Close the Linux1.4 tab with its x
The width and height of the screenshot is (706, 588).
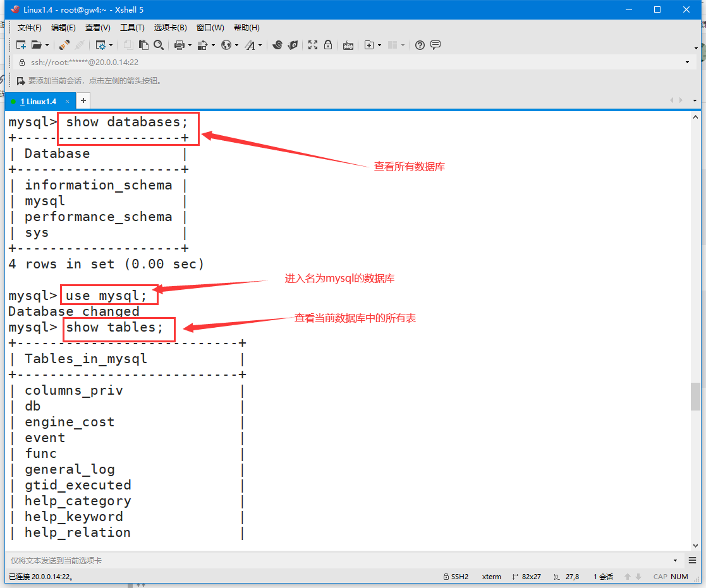(x=67, y=101)
